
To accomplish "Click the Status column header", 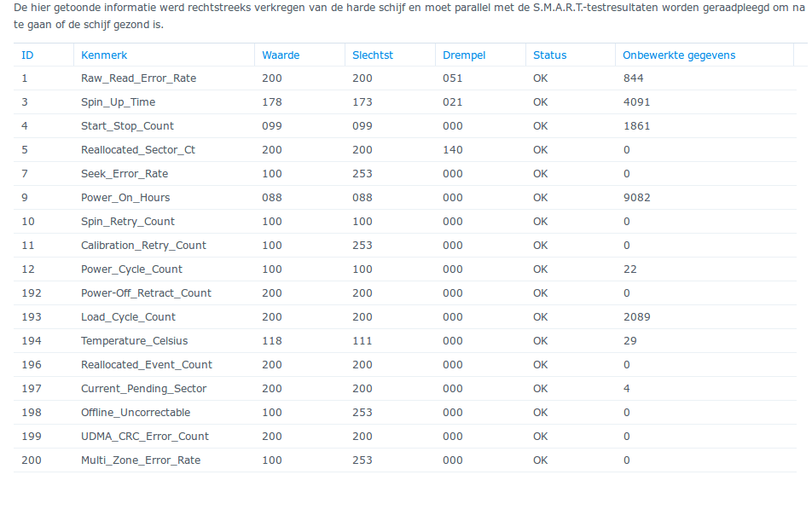I will [549, 55].
